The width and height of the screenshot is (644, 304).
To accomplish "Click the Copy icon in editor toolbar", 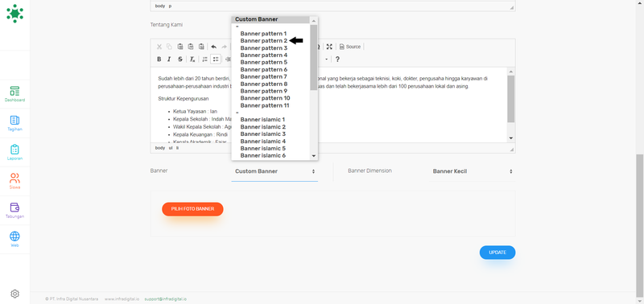I will [x=169, y=47].
